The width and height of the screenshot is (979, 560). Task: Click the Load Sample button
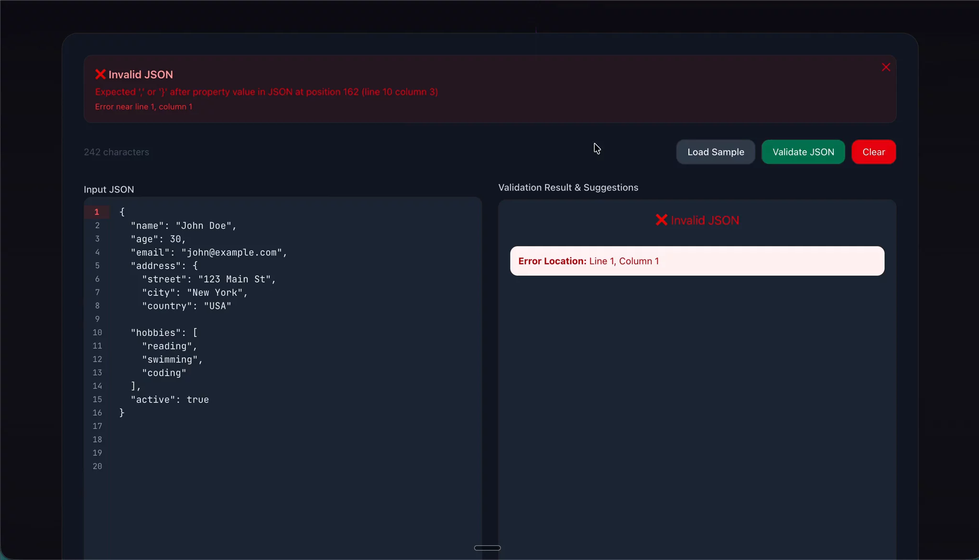point(715,151)
